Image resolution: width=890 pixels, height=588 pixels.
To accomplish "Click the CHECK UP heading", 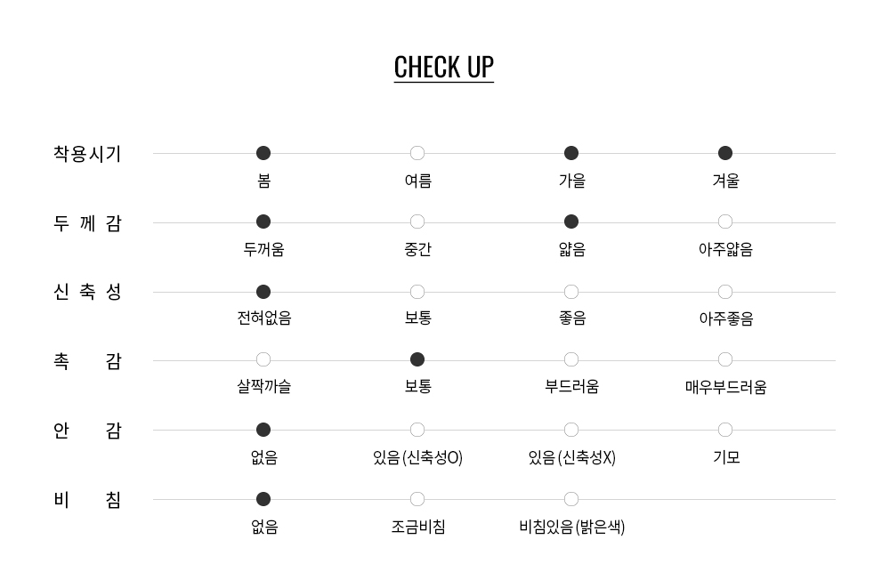I will click(443, 68).
